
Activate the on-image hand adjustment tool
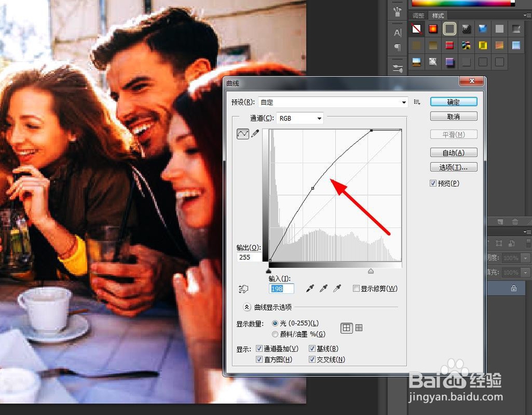243,289
